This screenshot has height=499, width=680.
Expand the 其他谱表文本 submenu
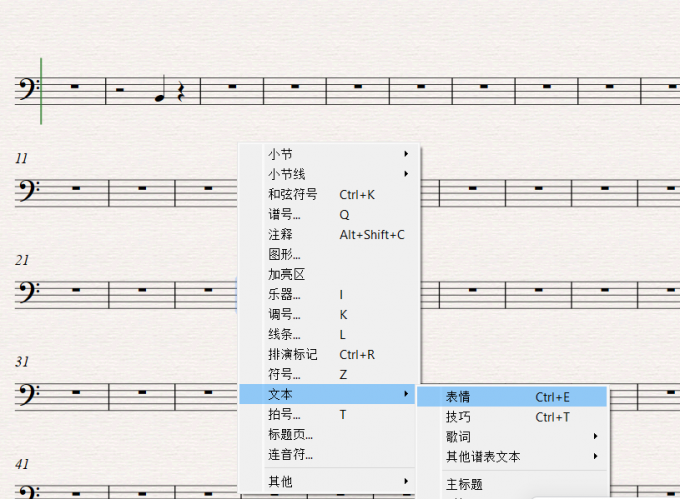[x=512, y=457]
